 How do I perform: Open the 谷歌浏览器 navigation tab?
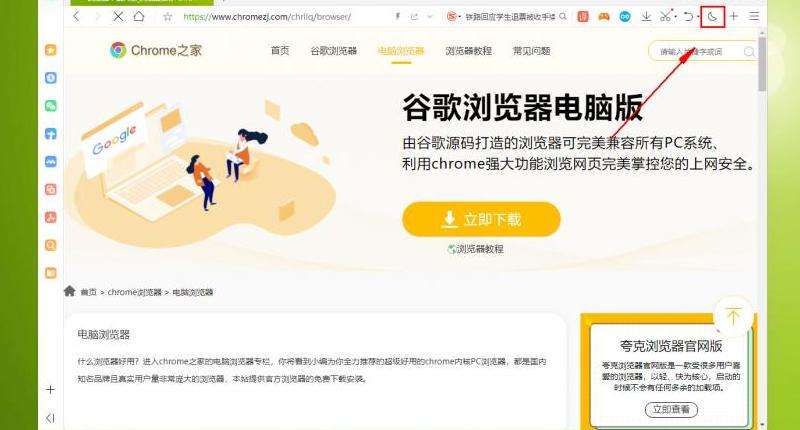tap(334, 51)
